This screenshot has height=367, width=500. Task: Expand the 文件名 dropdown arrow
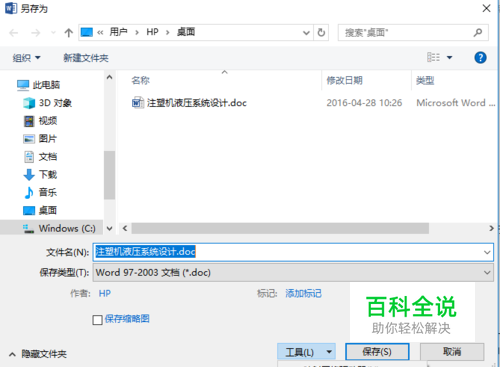click(487, 252)
